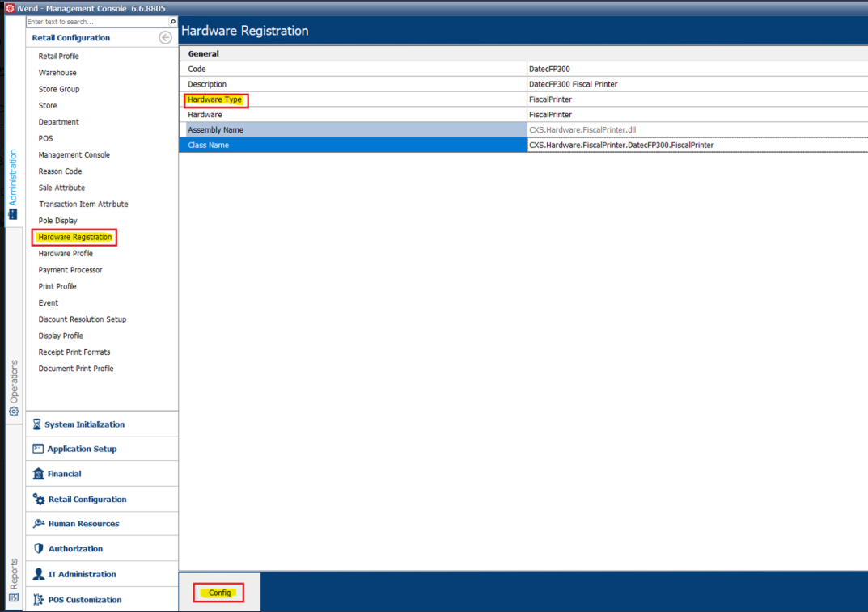
Task: Switch to the Operations vertical tab
Action: pos(14,388)
